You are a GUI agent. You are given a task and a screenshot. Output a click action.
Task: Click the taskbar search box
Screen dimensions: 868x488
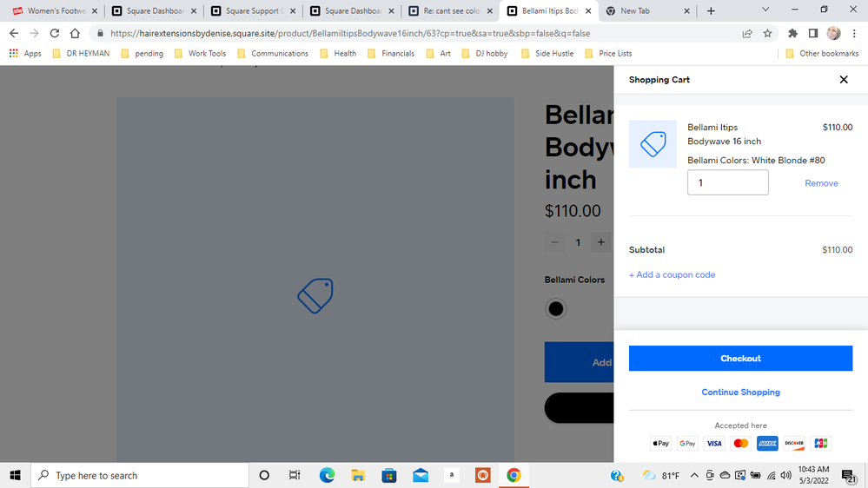[x=140, y=475]
